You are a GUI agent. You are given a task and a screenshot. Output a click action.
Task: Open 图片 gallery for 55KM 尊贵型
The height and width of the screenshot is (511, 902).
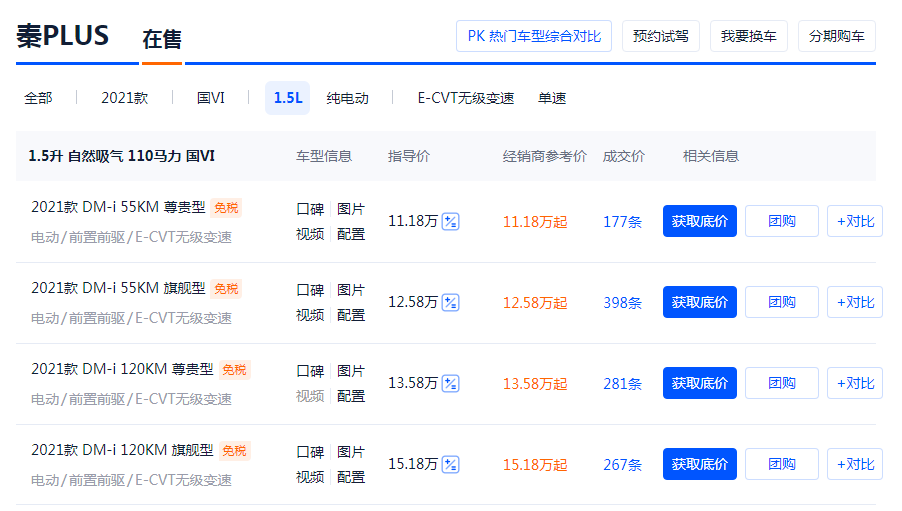[351, 209]
